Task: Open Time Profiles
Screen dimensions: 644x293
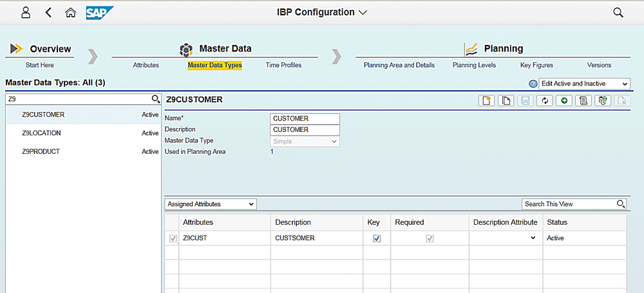Action: [x=283, y=65]
